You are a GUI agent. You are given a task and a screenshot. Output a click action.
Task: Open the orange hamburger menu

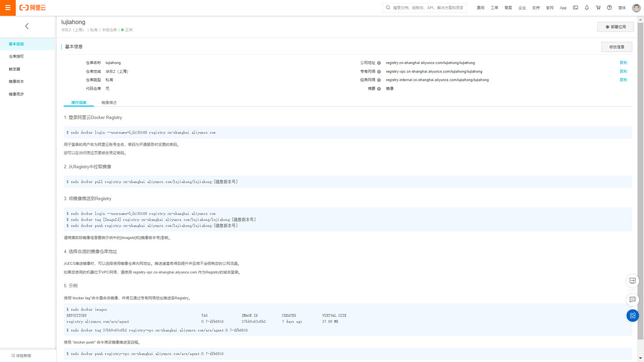point(8,8)
